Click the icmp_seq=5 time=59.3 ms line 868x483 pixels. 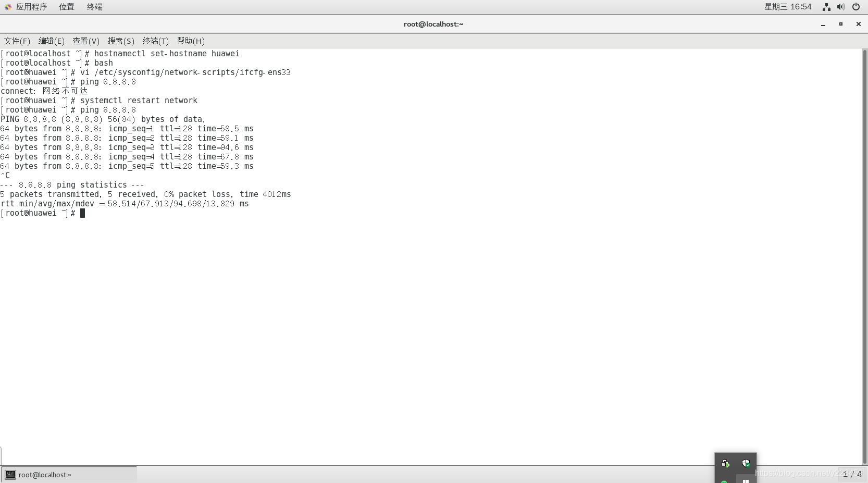[127, 166]
